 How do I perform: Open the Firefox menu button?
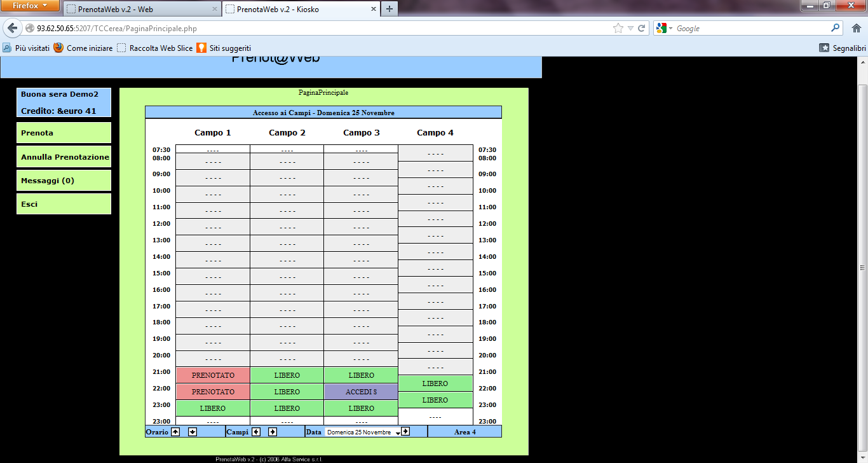[30, 6]
